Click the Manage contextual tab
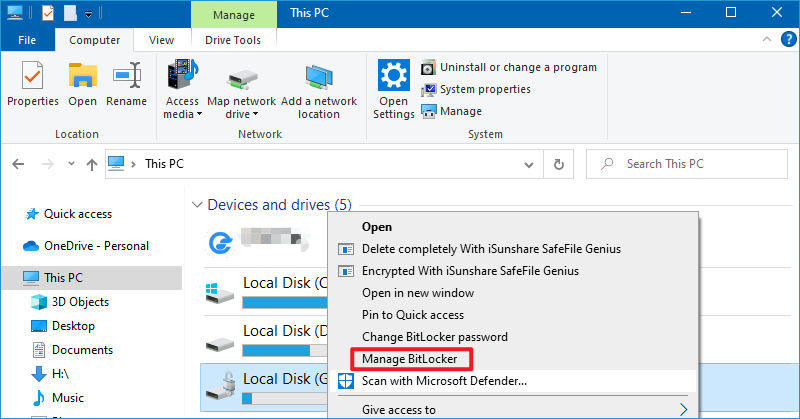 tap(234, 15)
